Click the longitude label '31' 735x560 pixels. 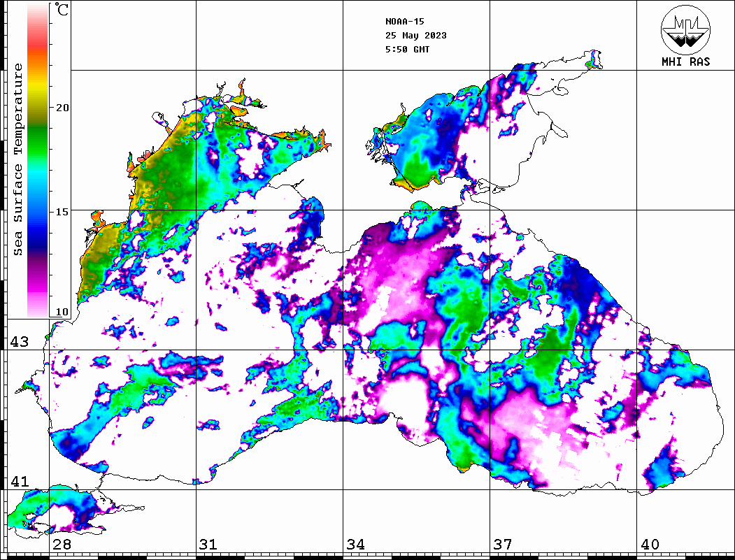(x=208, y=544)
